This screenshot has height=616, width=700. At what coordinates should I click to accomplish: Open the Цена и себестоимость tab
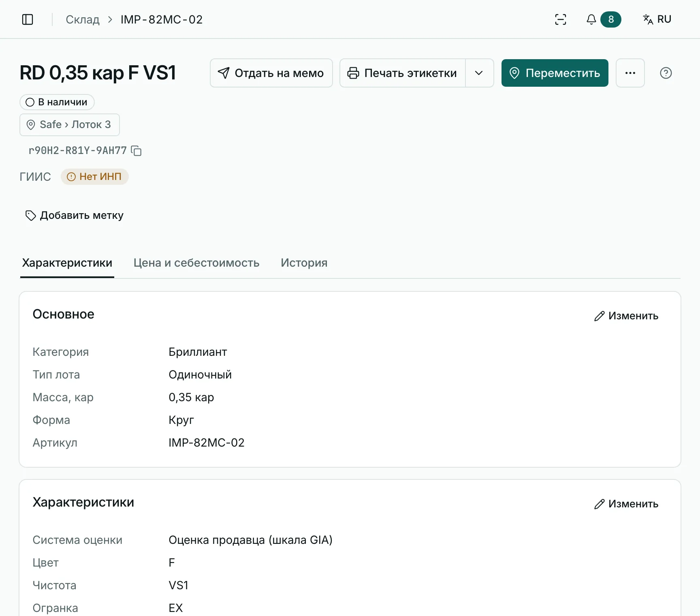(x=196, y=263)
